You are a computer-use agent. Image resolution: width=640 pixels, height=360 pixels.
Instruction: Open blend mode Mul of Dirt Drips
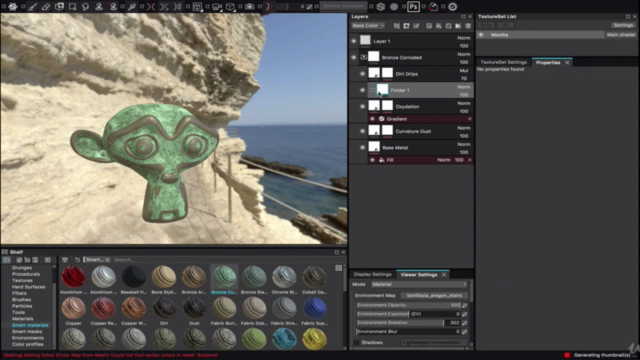[464, 71]
